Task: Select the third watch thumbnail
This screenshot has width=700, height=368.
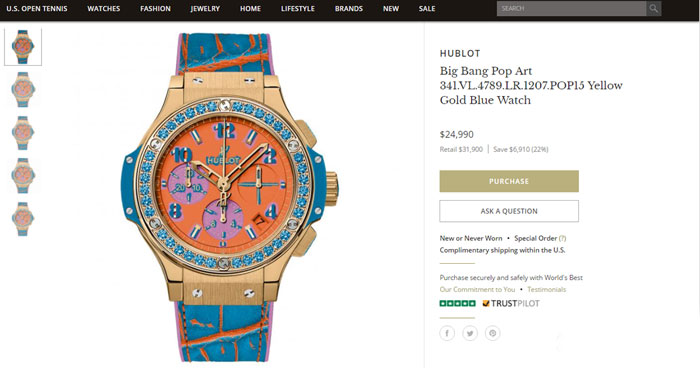Action: 23,133
